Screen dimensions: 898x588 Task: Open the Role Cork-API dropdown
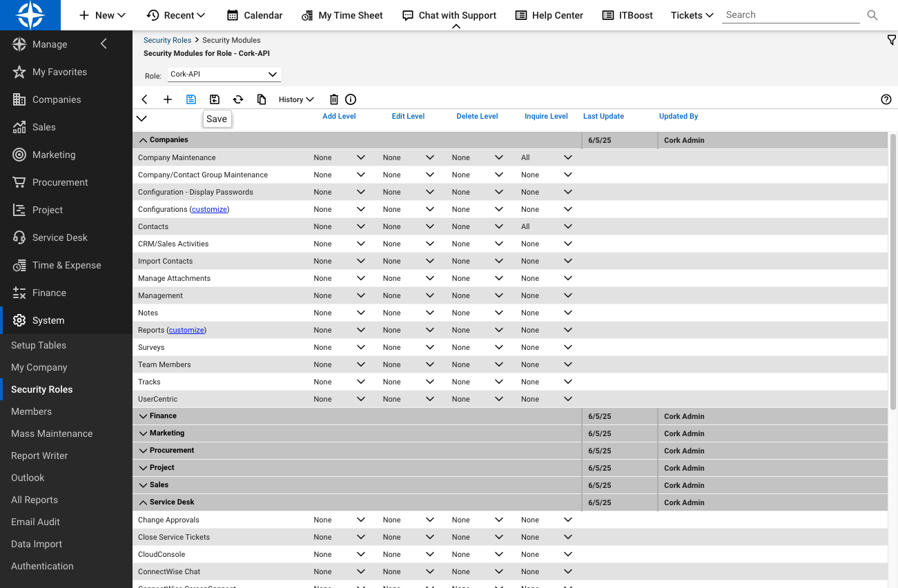click(x=224, y=75)
